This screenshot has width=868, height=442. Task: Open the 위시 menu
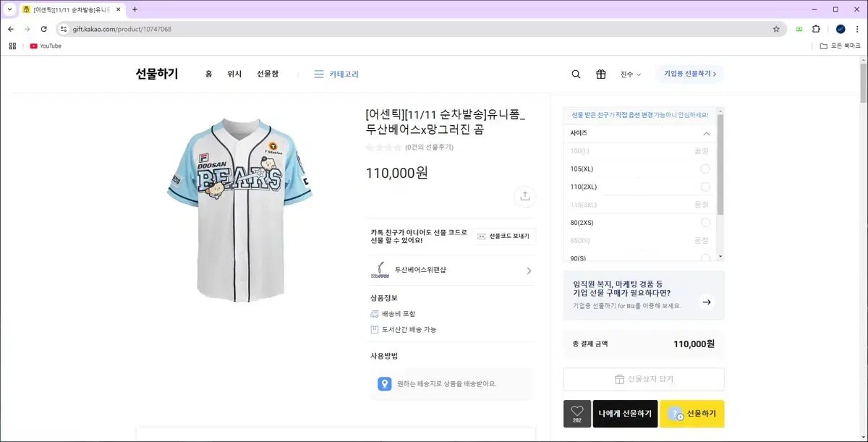pos(234,74)
